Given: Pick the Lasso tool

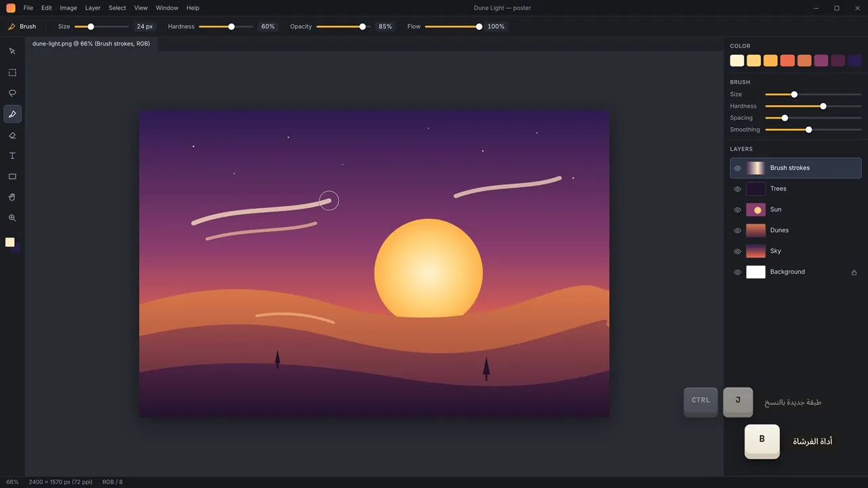Looking at the screenshot, I should tap(12, 94).
